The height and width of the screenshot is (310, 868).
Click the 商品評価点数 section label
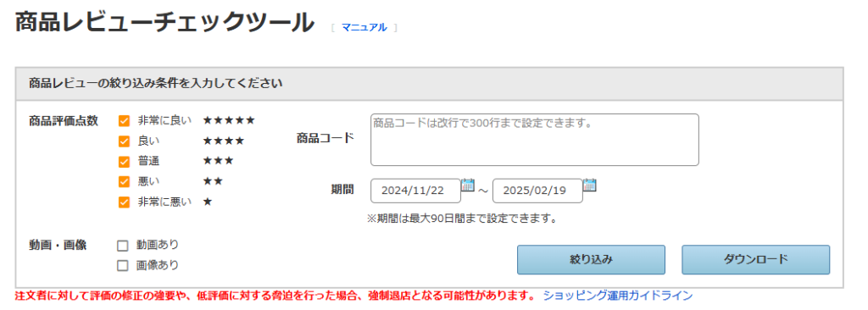[x=63, y=121]
